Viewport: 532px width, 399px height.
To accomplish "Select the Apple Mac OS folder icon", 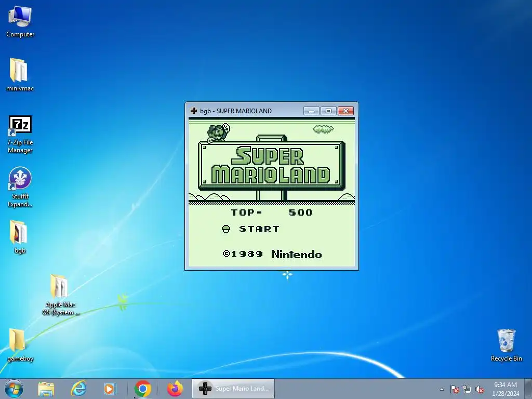I will click(x=60, y=295).
